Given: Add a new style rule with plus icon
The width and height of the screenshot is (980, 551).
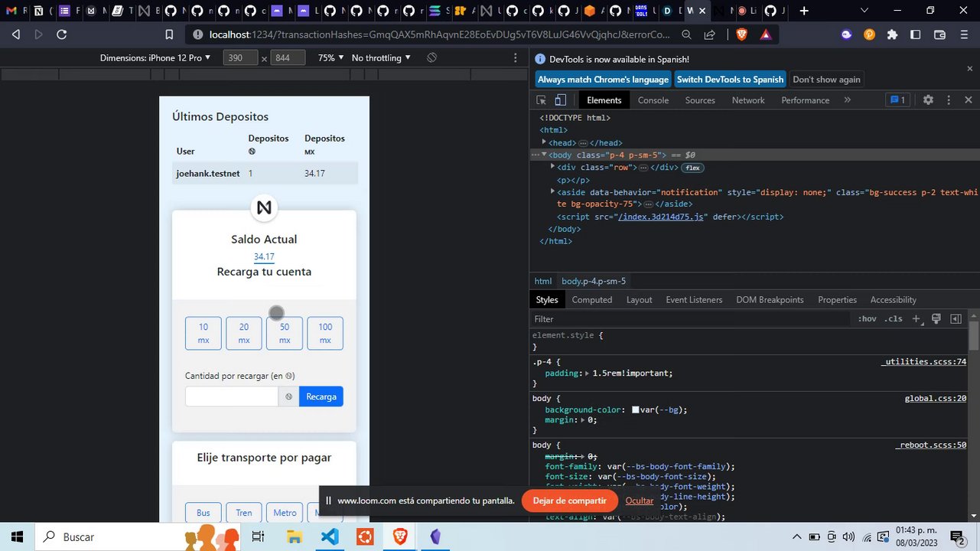Looking at the screenshot, I should [x=917, y=319].
